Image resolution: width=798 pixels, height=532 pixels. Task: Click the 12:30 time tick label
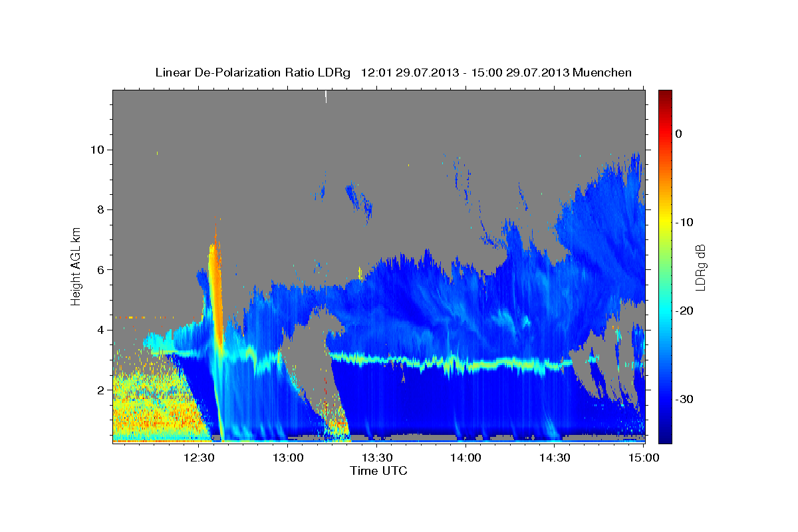pyautogui.click(x=199, y=458)
